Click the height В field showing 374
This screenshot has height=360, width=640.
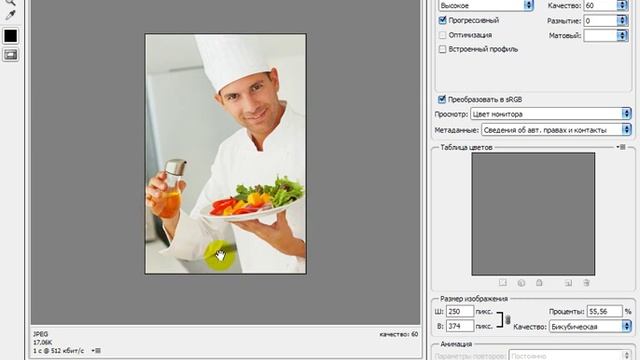point(460,326)
